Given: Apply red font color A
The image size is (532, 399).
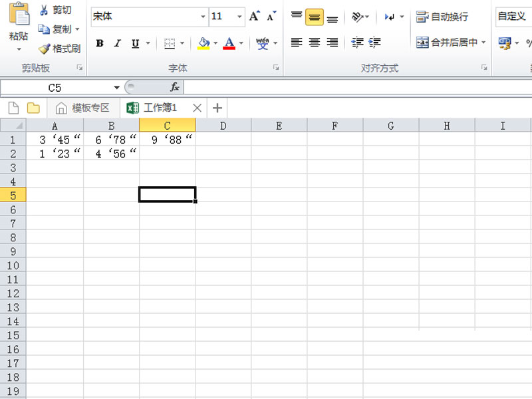Looking at the screenshot, I should (x=229, y=43).
